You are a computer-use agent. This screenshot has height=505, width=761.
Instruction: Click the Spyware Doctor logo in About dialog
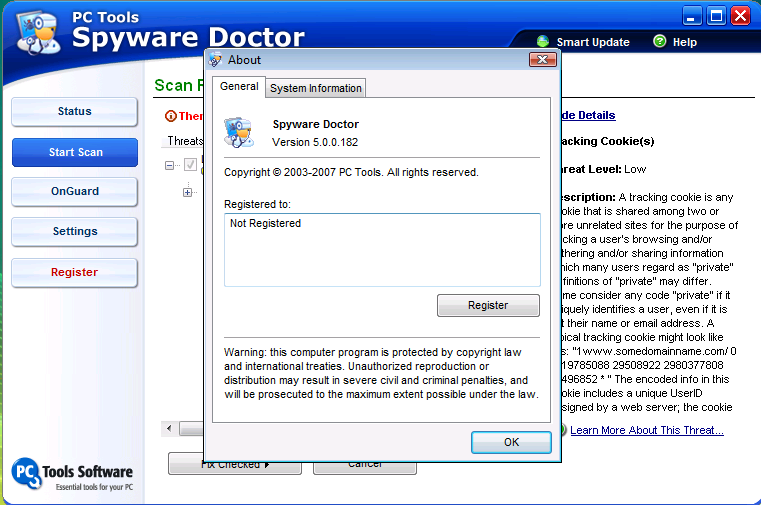[x=240, y=132]
